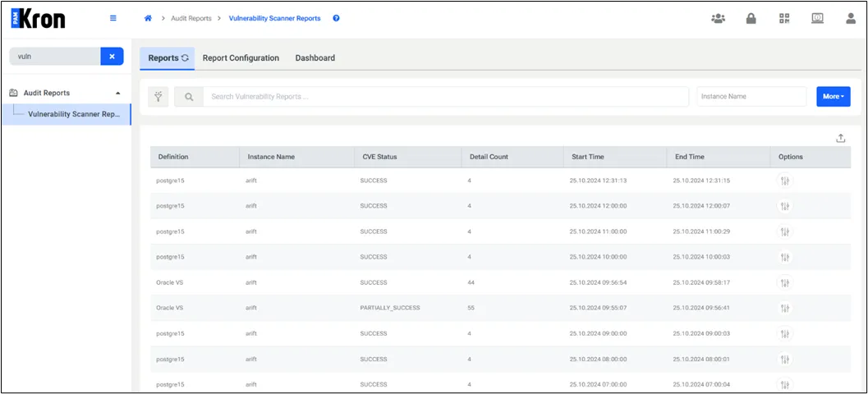Screen dimensions: 868x394
Task: Click the filter clear icon button
Action: 158,96
